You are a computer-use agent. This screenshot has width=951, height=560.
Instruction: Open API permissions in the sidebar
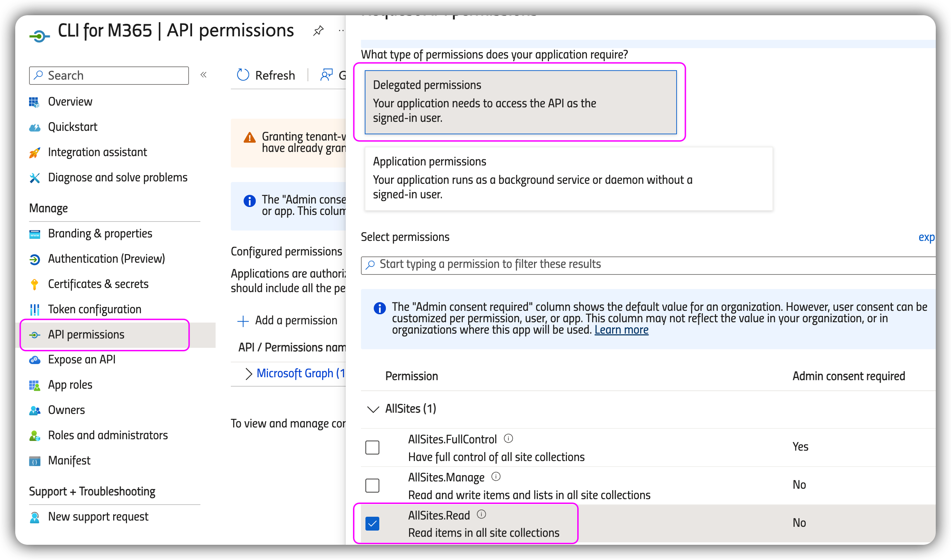[86, 334]
